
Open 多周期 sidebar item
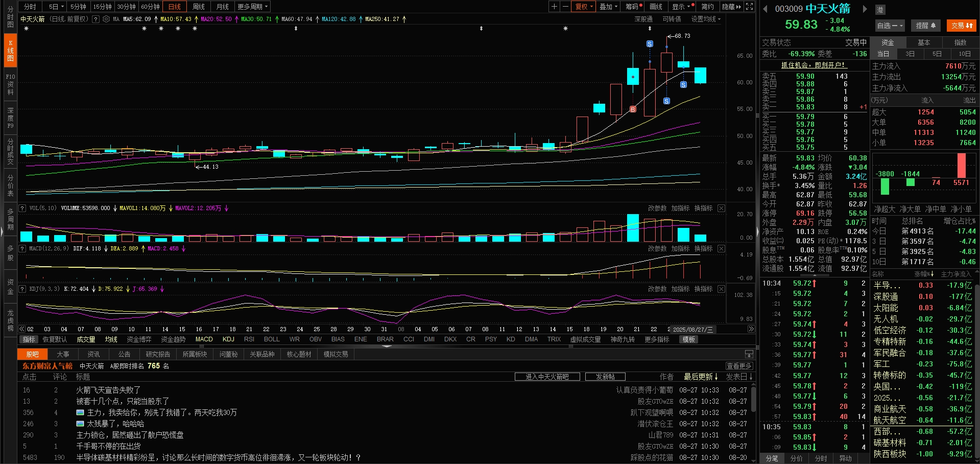pyautogui.click(x=10, y=219)
